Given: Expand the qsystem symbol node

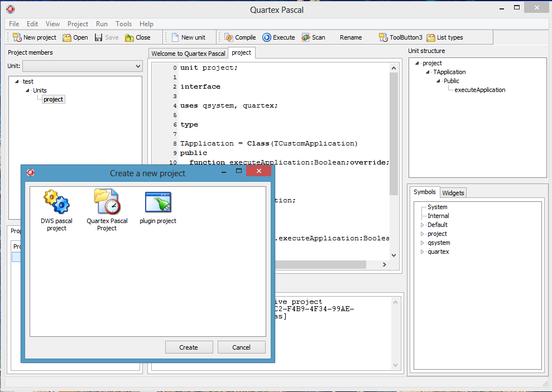Looking at the screenshot, I should (x=422, y=243).
